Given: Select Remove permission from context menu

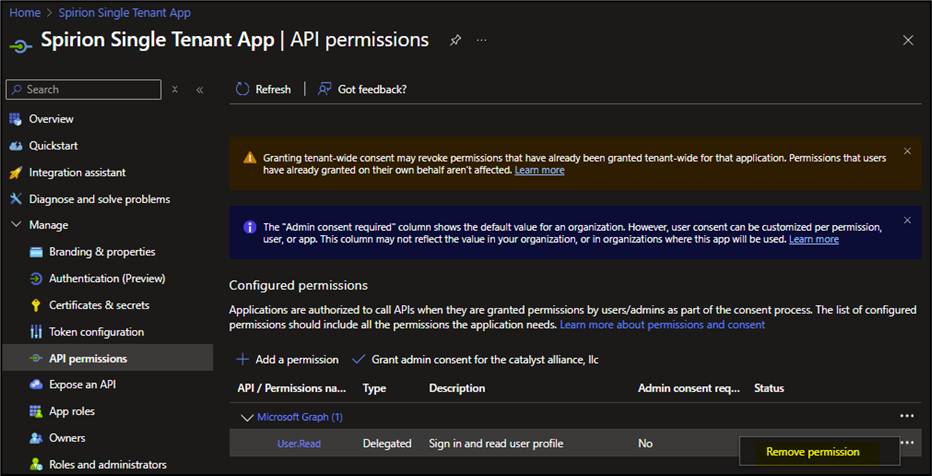Looking at the screenshot, I should click(x=812, y=452).
